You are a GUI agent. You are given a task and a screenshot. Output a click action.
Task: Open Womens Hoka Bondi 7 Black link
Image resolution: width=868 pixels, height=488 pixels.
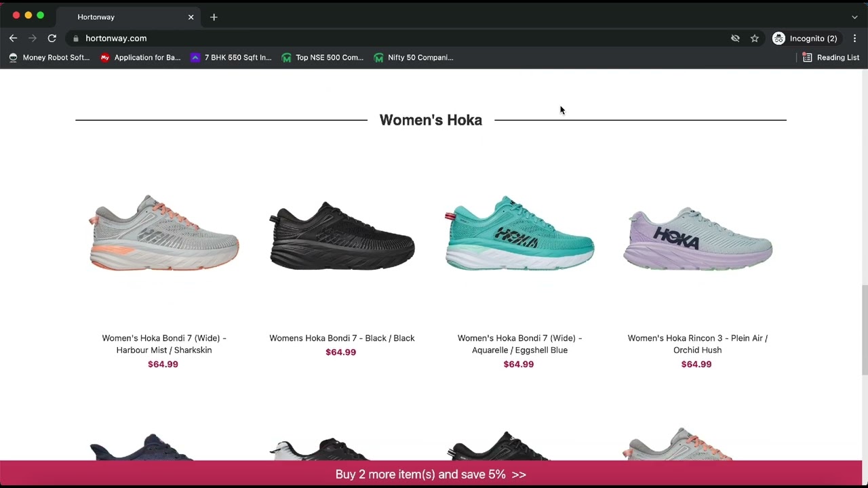[342, 338]
